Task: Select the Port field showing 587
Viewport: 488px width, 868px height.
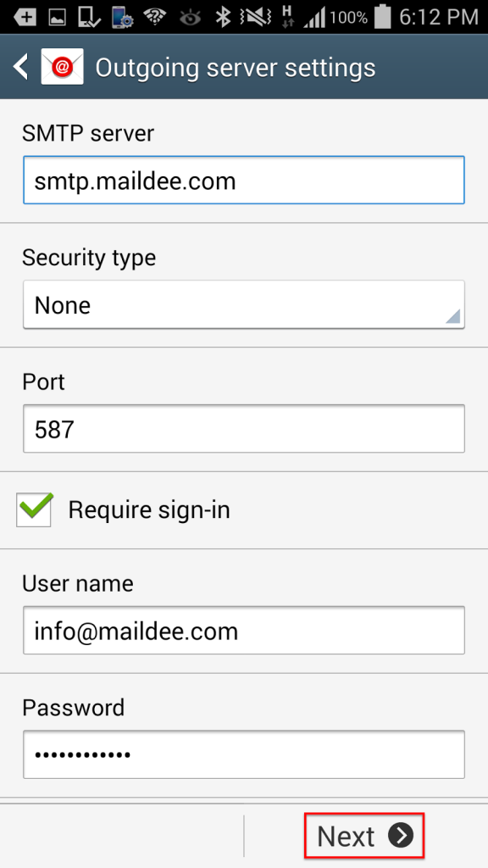Action: coord(243,429)
